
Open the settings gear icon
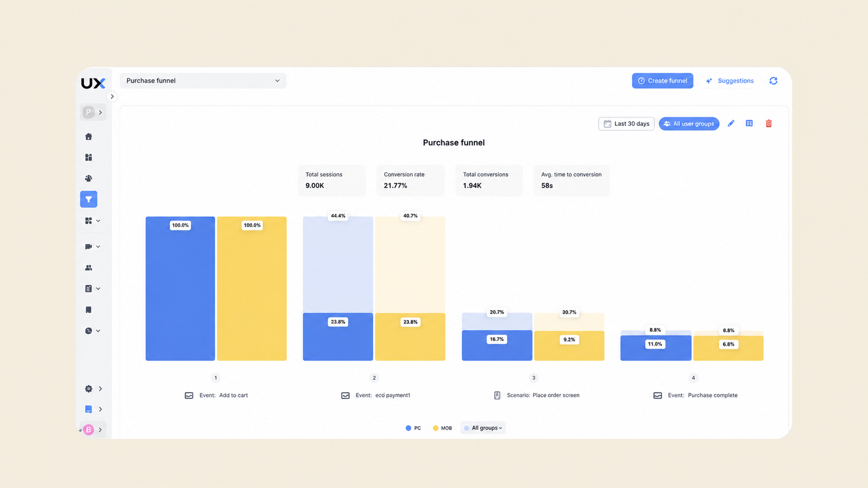(88, 389)
